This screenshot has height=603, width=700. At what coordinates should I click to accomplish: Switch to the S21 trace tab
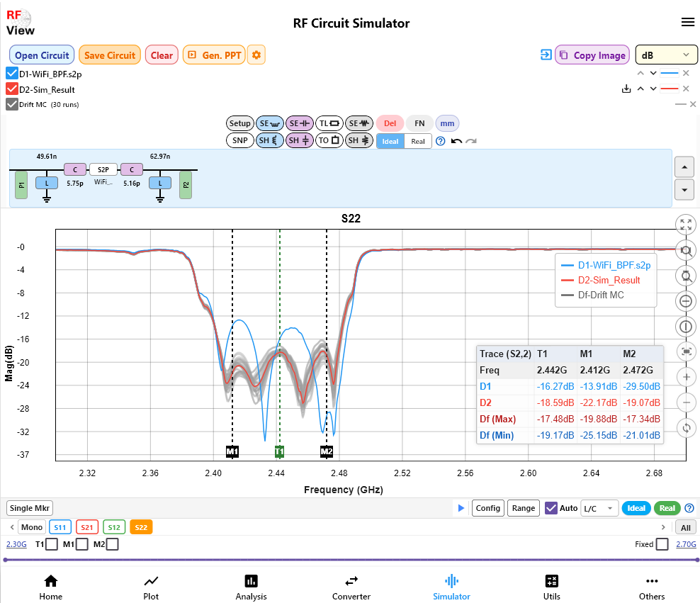pos(87,527)
